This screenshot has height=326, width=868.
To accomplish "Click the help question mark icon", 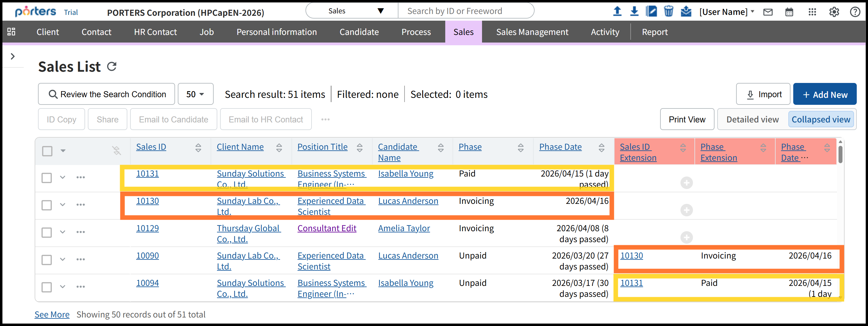I will point(855,12).
